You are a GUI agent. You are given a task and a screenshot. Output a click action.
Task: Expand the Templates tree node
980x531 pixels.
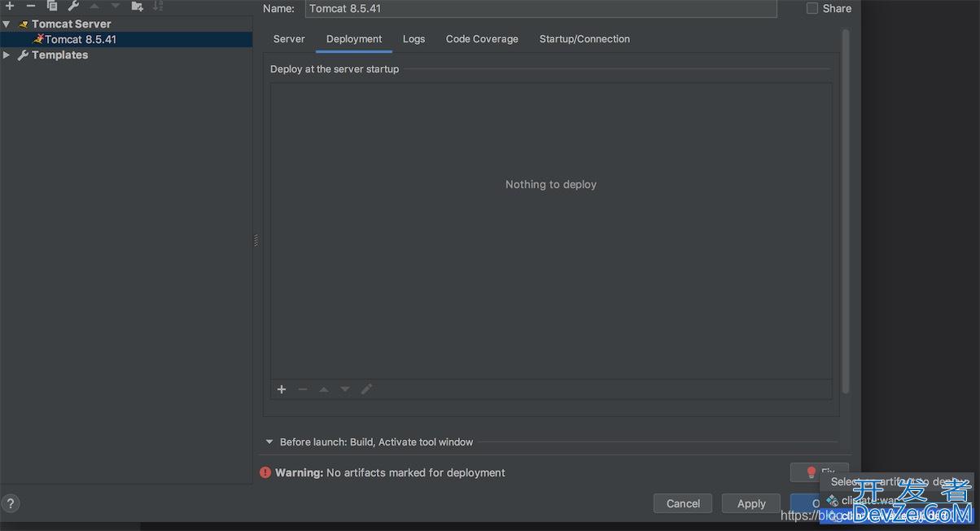(7, 55)
